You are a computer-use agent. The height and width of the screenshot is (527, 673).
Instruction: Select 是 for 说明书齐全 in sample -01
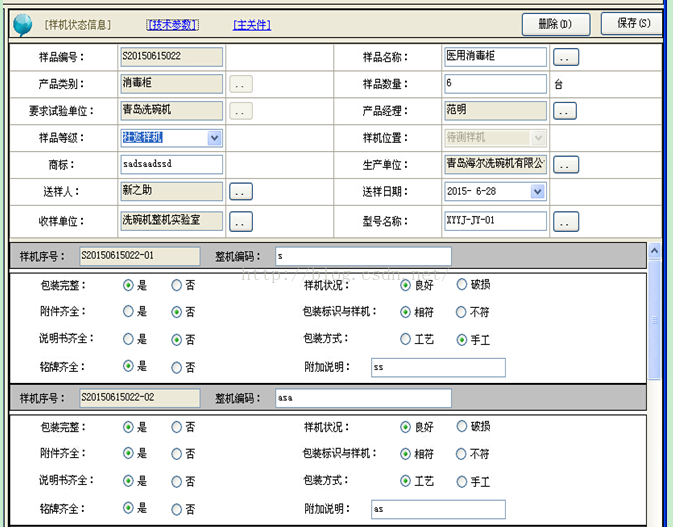(128, 339)
